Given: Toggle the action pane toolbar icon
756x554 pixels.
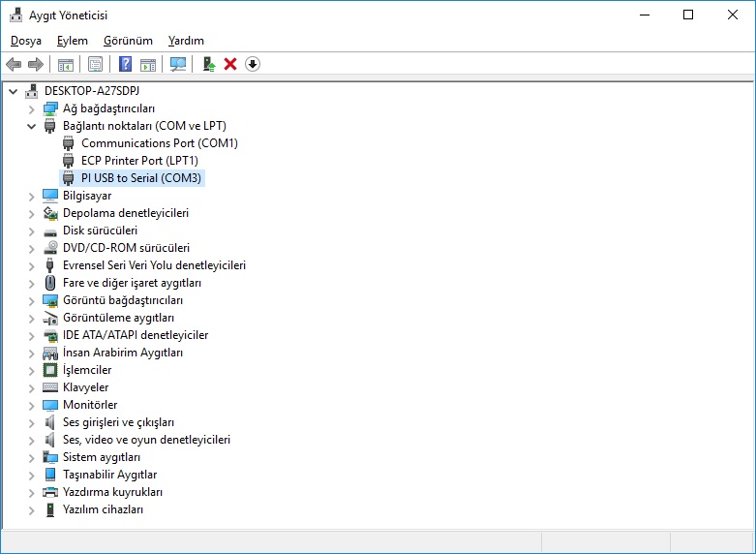Looking at the screenshot, I should click(x=148, y=64).
